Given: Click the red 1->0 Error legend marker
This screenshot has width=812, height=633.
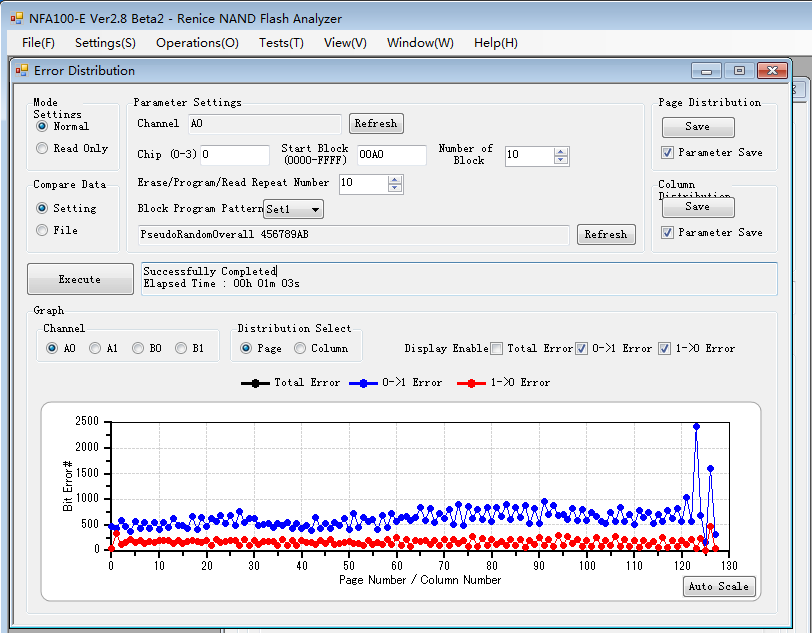Looking at the screenshot, I should (x=471, y=383).
